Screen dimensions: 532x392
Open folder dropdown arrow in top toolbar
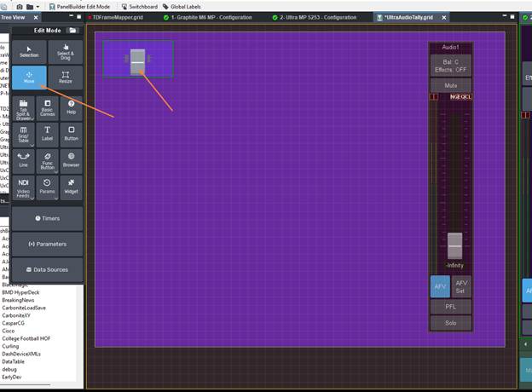pos(38,7)
